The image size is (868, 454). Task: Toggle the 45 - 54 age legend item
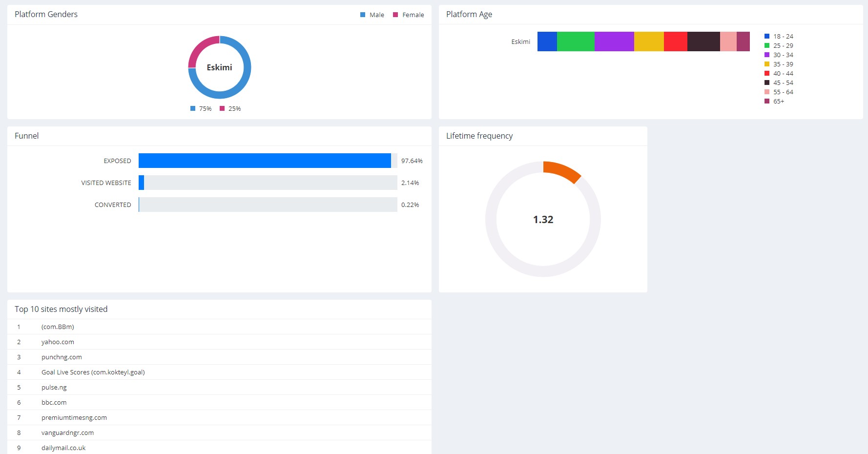(x=779, y=83)
